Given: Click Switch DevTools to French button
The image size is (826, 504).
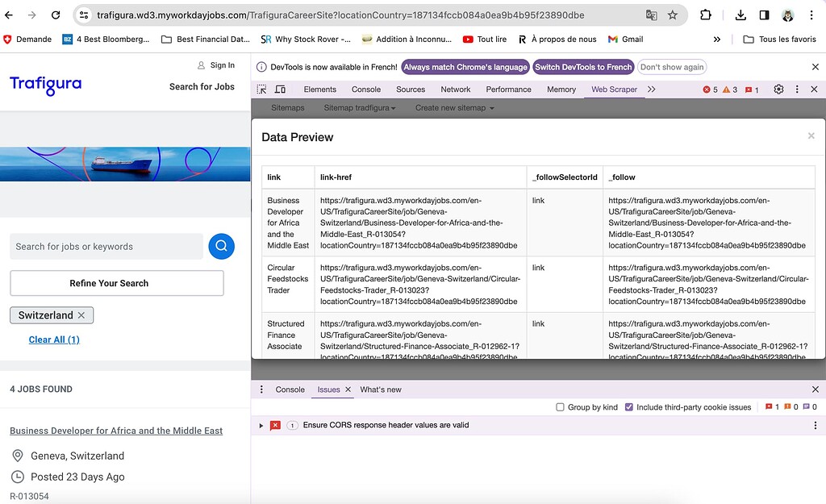Looking at the screenshot, I should 583,68.
